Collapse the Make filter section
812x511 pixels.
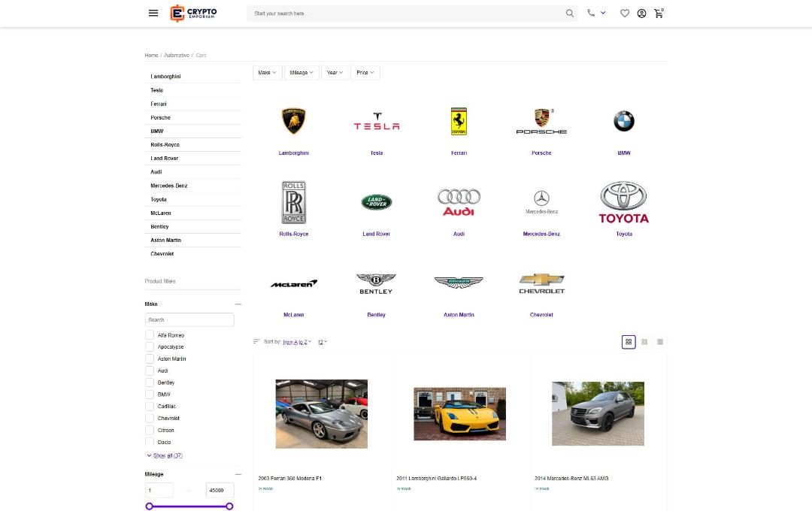(238, 304)
